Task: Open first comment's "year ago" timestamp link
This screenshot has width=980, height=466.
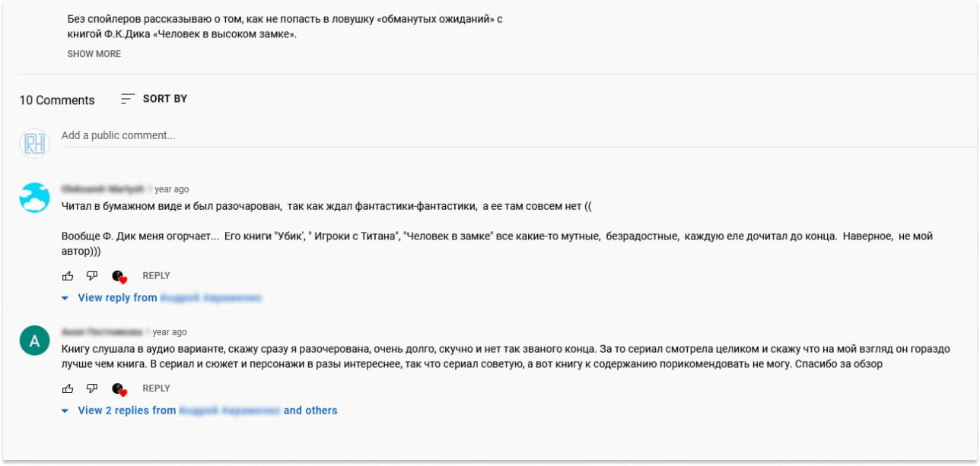Action: coord(168,189)
